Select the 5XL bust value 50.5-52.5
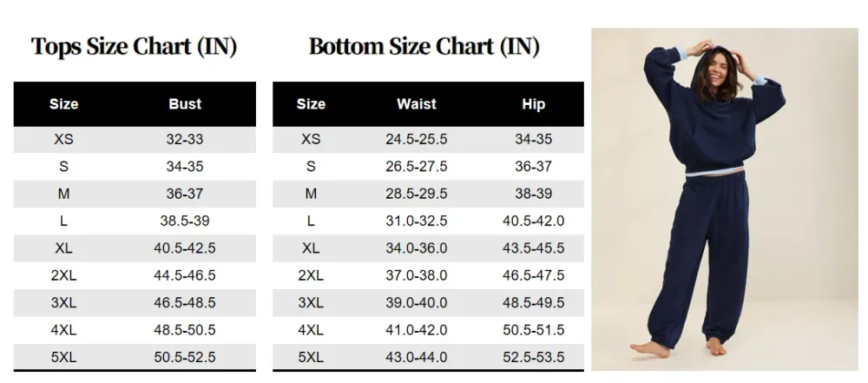Viewport: 868px width, 383px height. (185, 357)
